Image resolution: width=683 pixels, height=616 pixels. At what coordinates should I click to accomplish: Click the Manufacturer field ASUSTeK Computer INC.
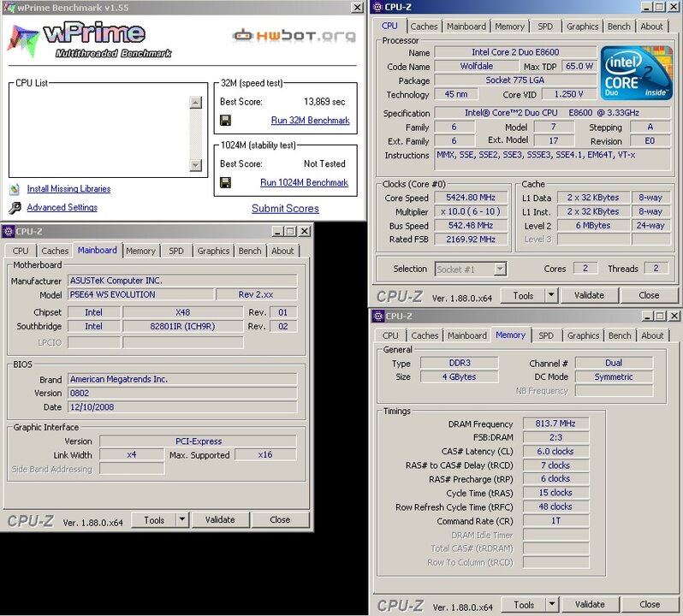[182, 281]
